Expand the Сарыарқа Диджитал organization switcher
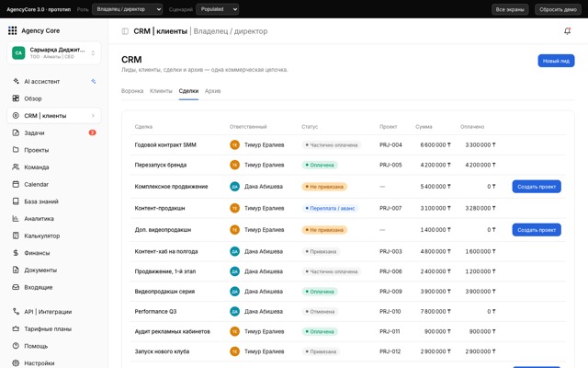 click(x=54, y=53)
